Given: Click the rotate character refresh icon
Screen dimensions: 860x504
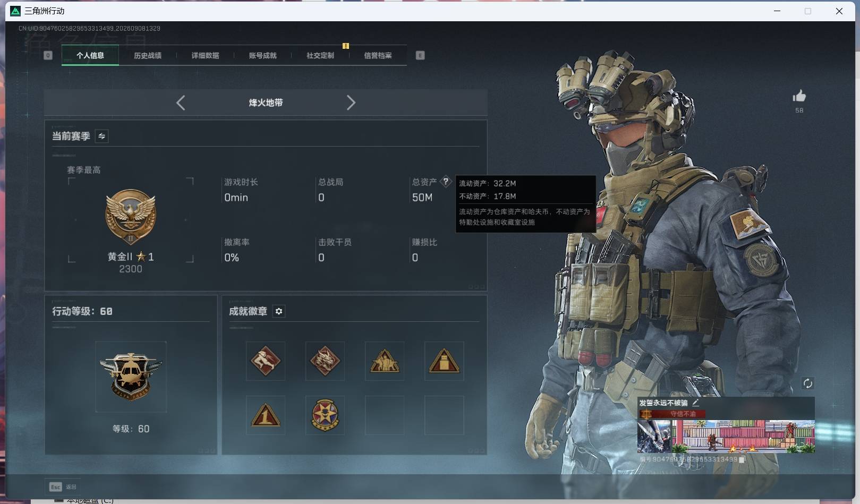Looking at the screenshot, I should tap(807, 383).
